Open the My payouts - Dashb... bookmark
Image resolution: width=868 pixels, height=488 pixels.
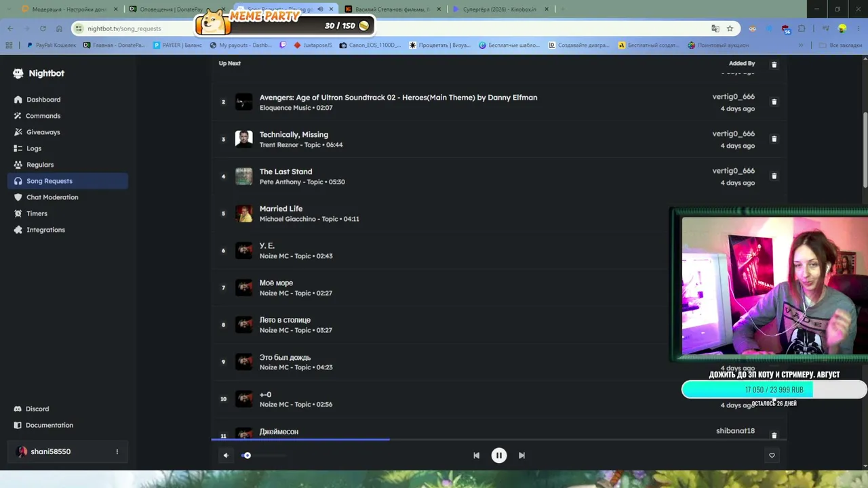pyautogui.click(x=241, y=45)
